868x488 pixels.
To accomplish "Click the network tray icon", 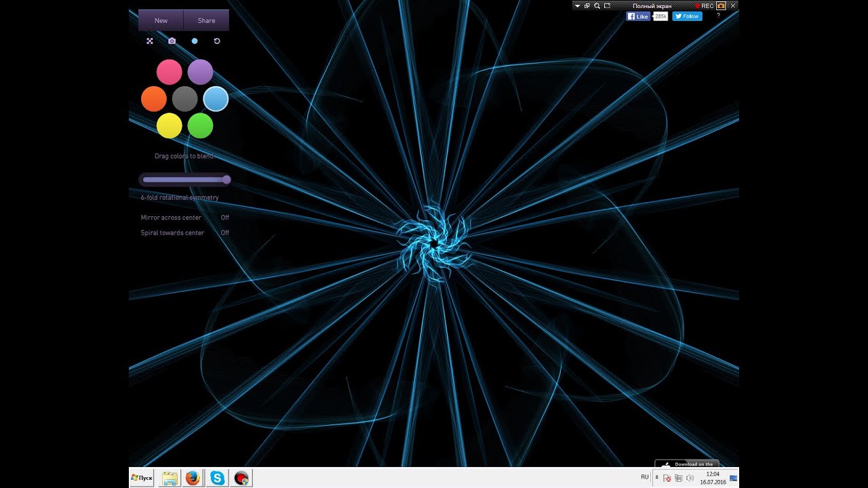I will [x=679, y=478].
